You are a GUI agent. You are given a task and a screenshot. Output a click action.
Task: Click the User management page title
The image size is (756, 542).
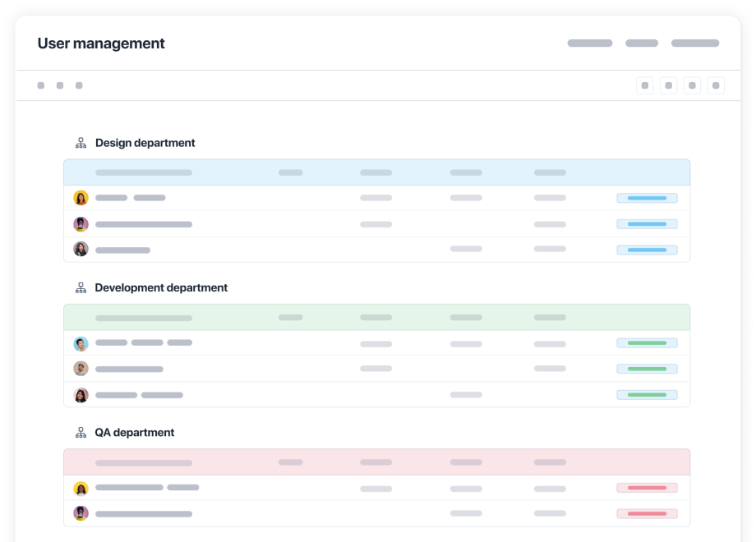(x=101, y=44)
